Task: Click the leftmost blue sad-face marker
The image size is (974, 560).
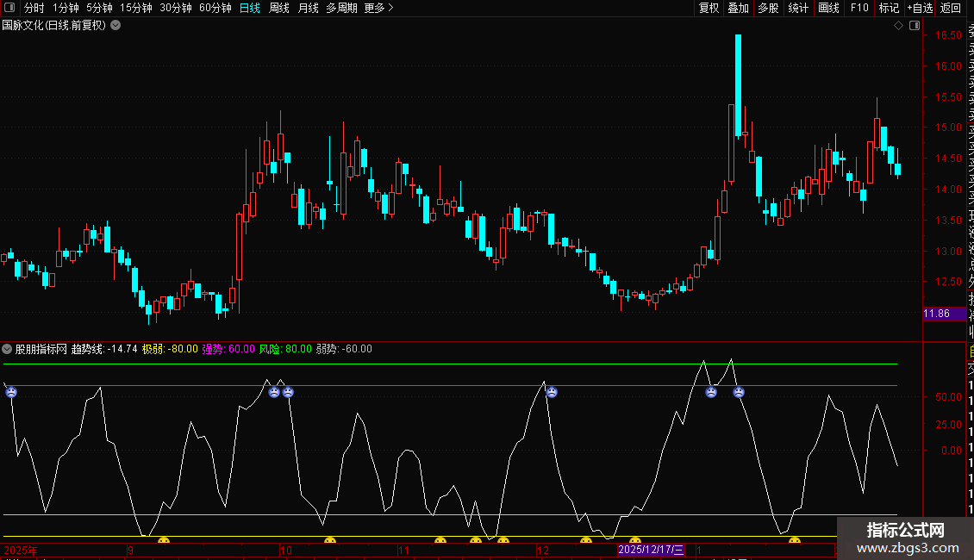Action: [11, 392]
